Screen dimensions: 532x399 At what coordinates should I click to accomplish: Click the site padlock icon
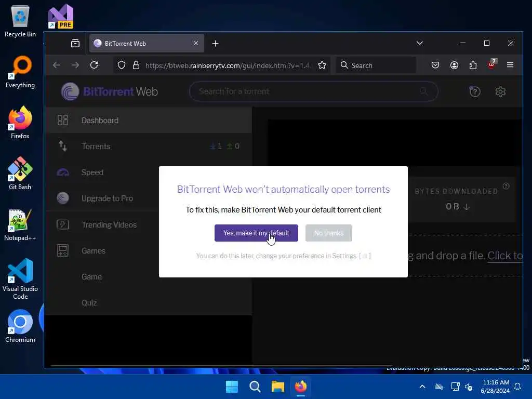coord(136,65)
